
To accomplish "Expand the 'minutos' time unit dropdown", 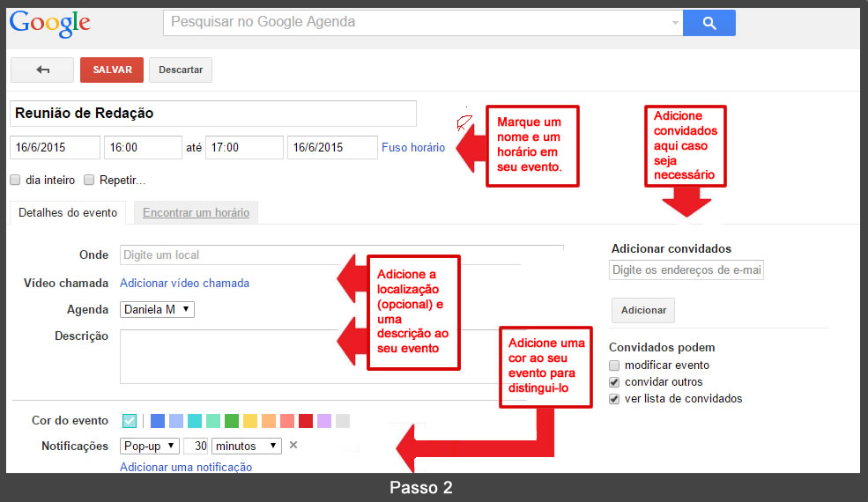I will (x=247, y=446).
